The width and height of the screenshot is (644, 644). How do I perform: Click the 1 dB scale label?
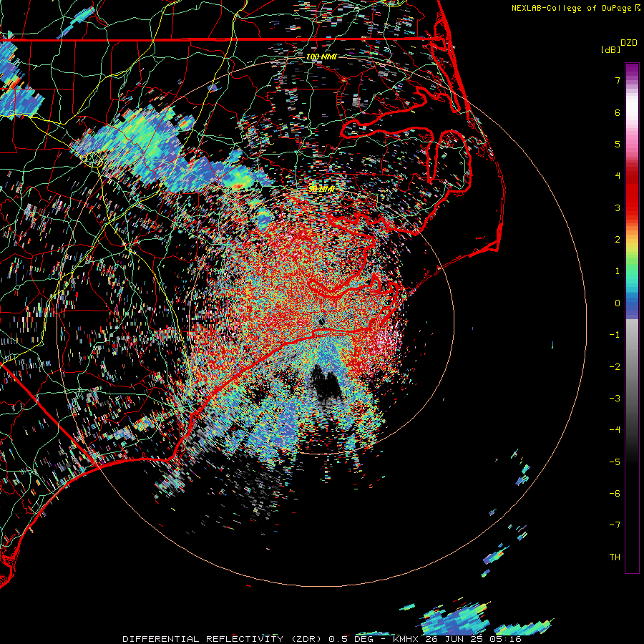tap(618, 271)
